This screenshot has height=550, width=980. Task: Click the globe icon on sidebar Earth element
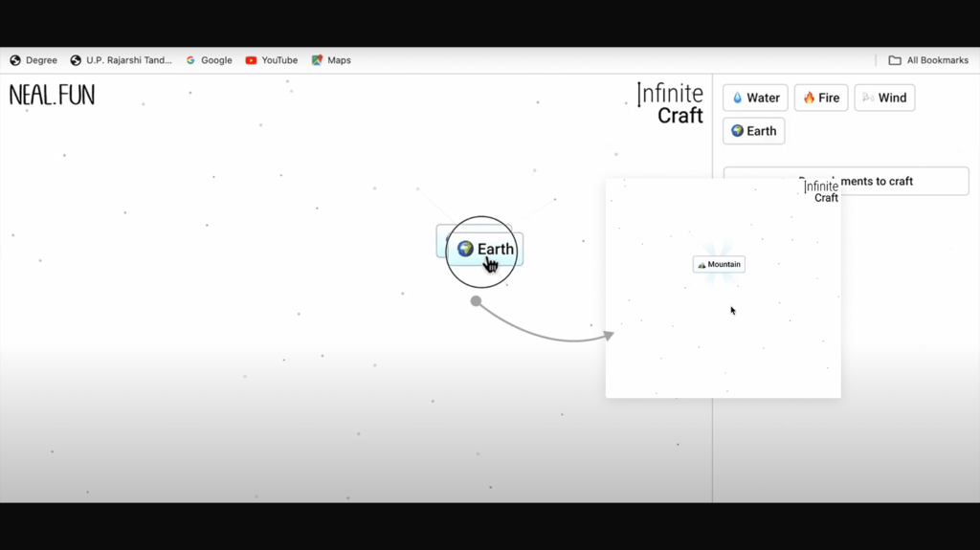(737, 131)
